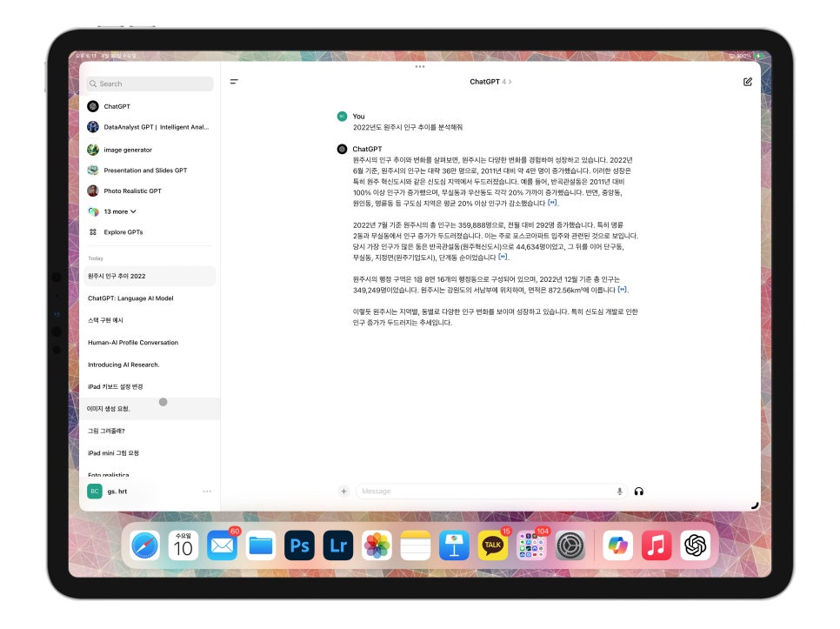Open KakaoTalk with 15 badge
Viewport: 840px width, 629px height.
tap(493, 545)
